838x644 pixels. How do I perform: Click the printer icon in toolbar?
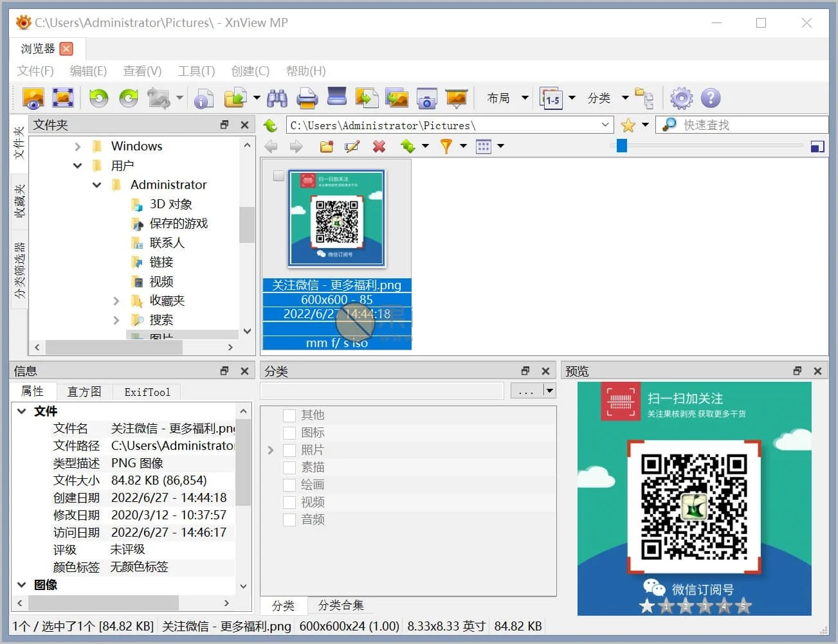coord(307,98)
